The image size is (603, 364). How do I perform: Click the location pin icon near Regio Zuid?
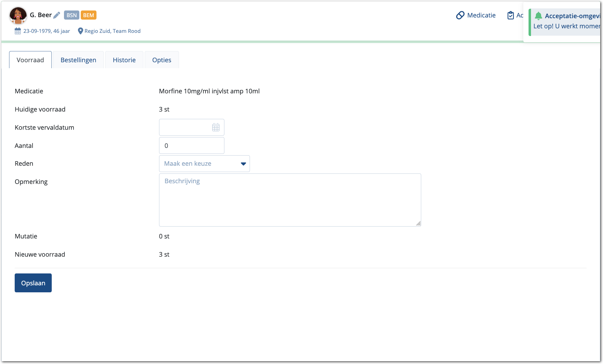click(x=80, y=31)
